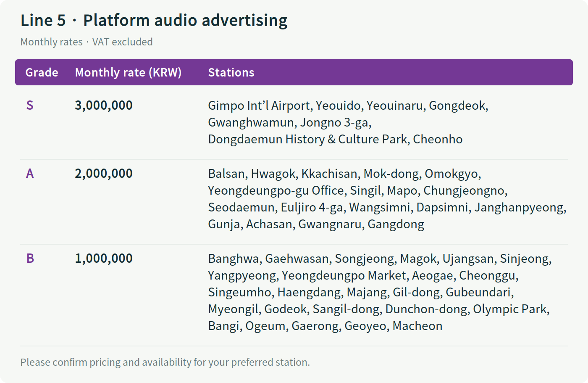Click the line starting 'Myeongil, Godeok'
Viewport: 588px width, 383px height.
click(x=379, y=309)
